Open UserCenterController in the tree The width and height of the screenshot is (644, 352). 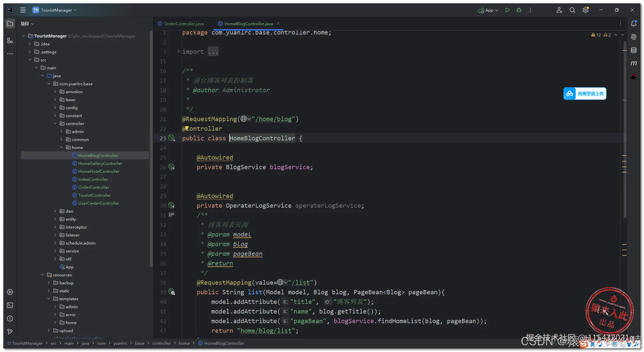99,203
